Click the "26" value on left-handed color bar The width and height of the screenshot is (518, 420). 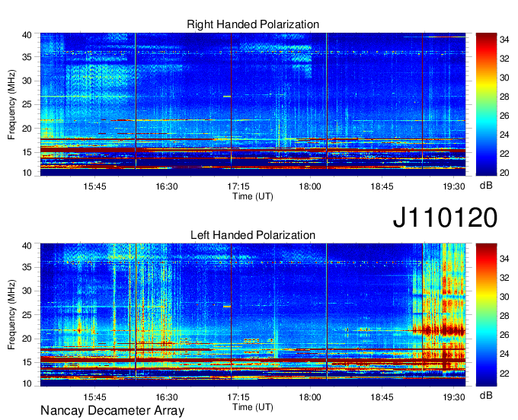click(x=504, y=335)
